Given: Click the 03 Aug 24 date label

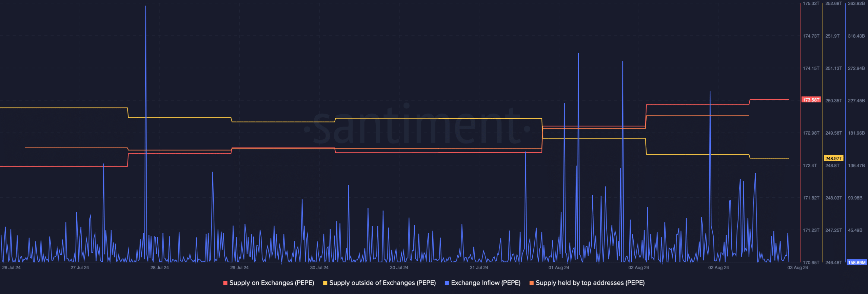Looking at the screenshot, I should pos(797,268).
